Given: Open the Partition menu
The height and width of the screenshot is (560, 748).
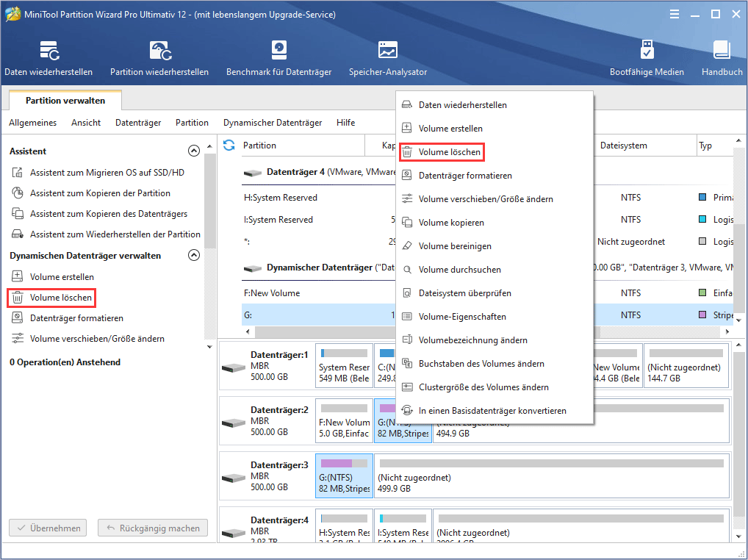Looking at the screenshot, I should coord(192,123).
